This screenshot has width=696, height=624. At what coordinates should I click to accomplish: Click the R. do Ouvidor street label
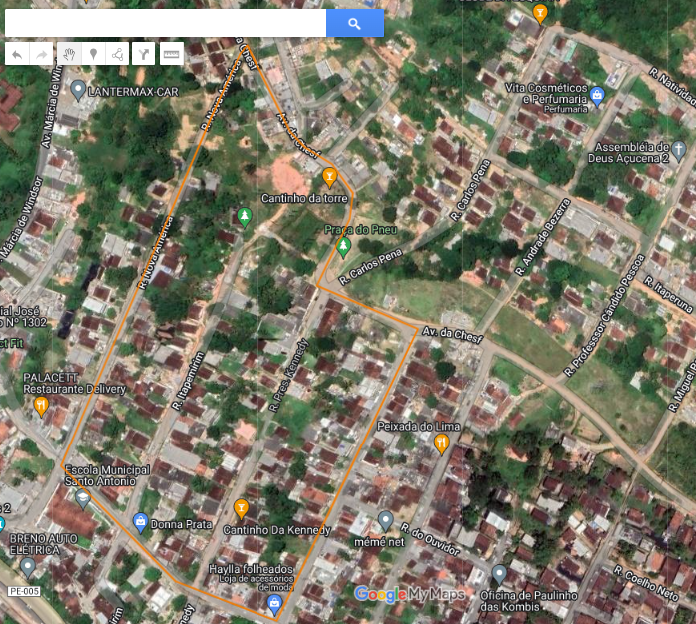(x=430, y=539)
